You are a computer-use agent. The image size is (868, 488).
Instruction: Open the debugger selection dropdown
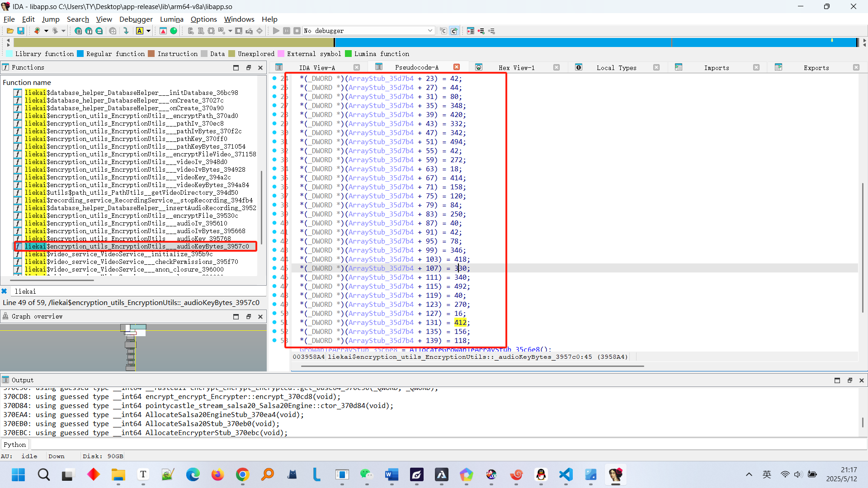(430, 31)
